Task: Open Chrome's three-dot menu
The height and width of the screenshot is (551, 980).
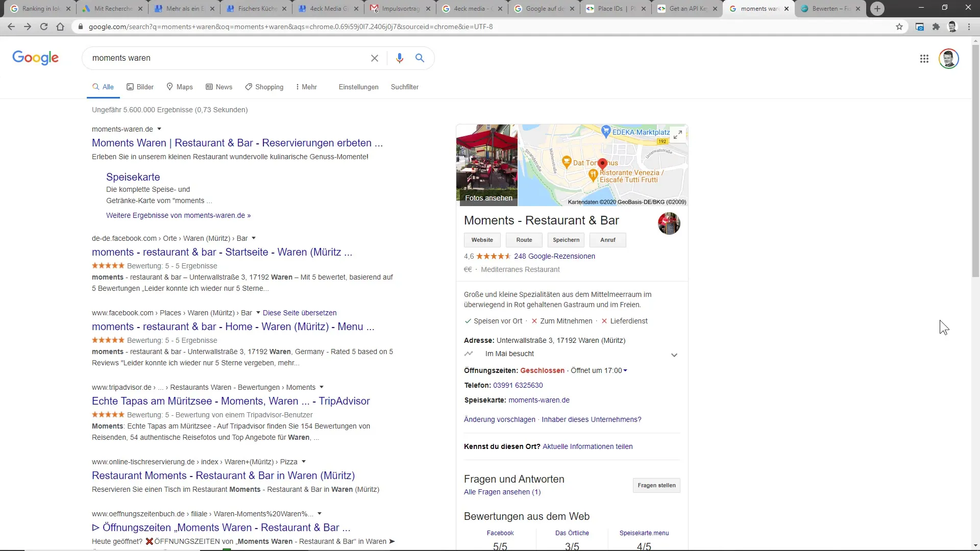Action: pyautogui.click(x=969, y=27)
